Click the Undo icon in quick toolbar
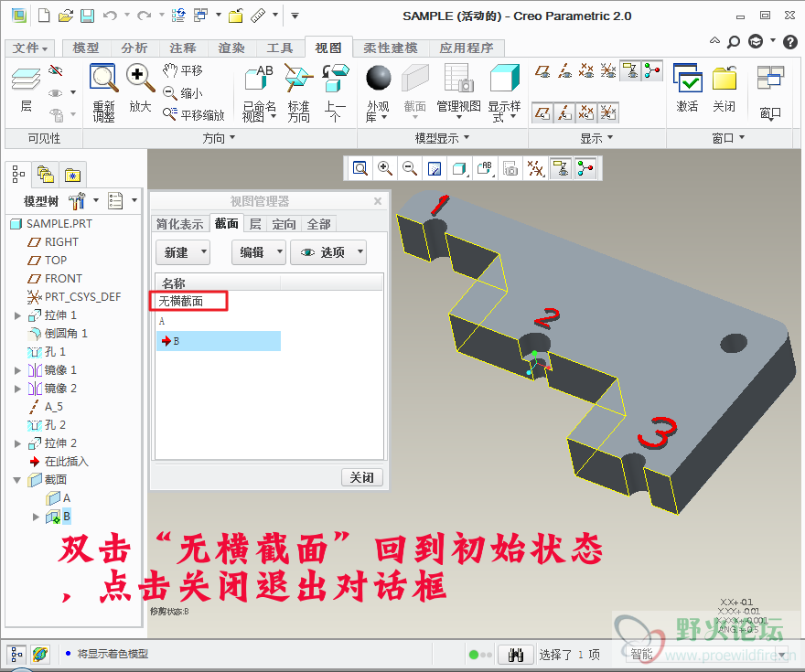Screen dimensions: 805x672 [110, 16]
